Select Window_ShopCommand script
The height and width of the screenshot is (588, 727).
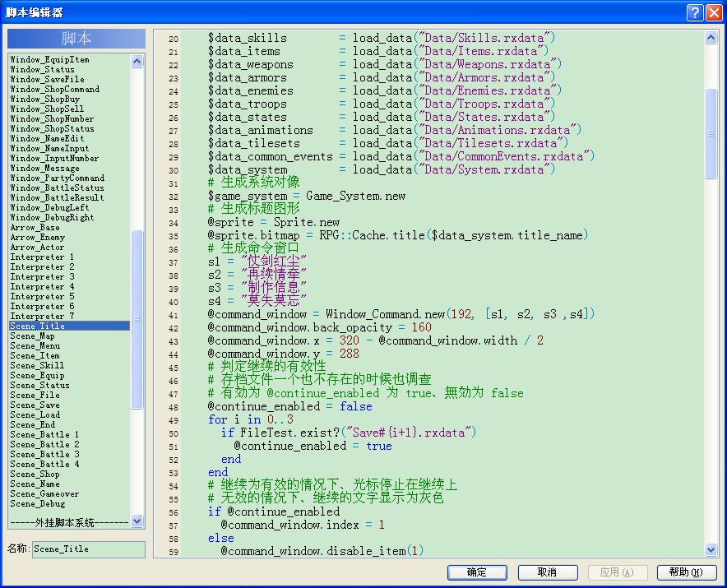click(x=55, y=89)
